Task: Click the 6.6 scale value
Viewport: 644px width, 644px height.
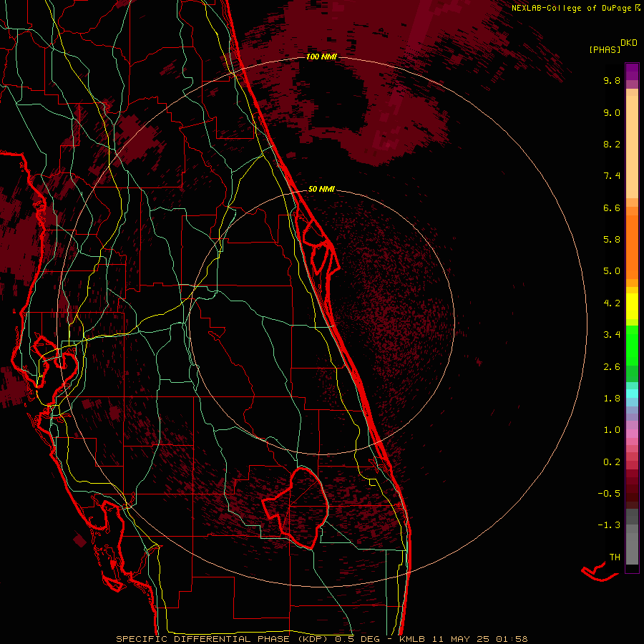Action: click(x=612, y=208)
